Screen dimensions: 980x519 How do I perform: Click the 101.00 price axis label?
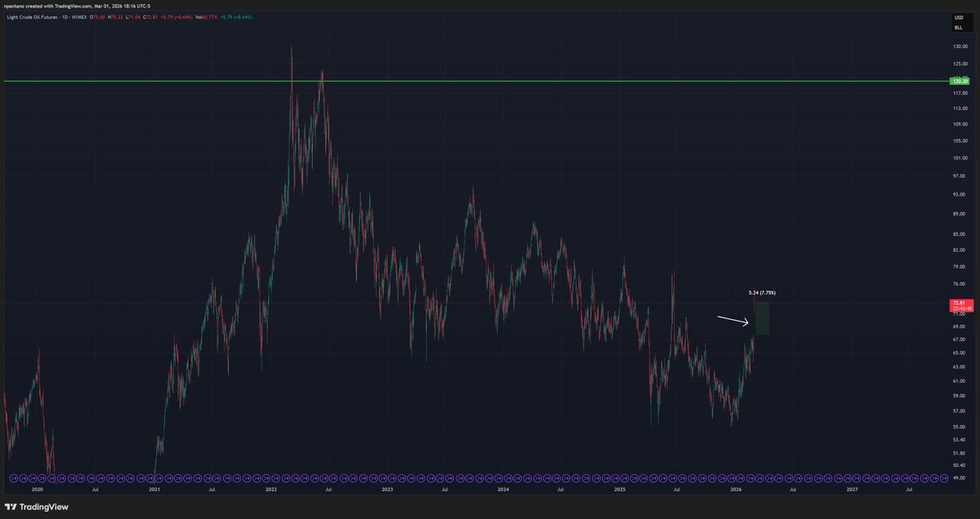pyautogui.click(x=959, y=157)
